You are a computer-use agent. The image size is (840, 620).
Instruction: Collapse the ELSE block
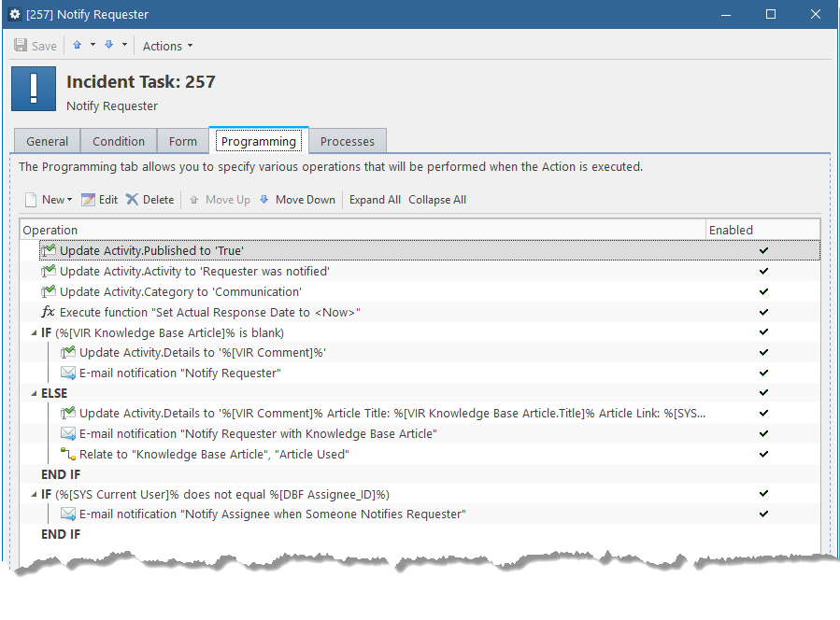point(34,393)
